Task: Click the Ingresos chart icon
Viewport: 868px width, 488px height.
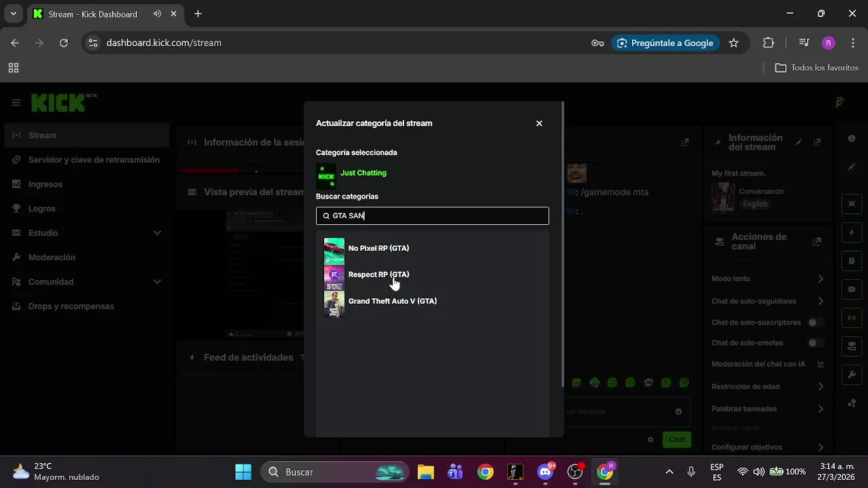Action: [16, 184]
